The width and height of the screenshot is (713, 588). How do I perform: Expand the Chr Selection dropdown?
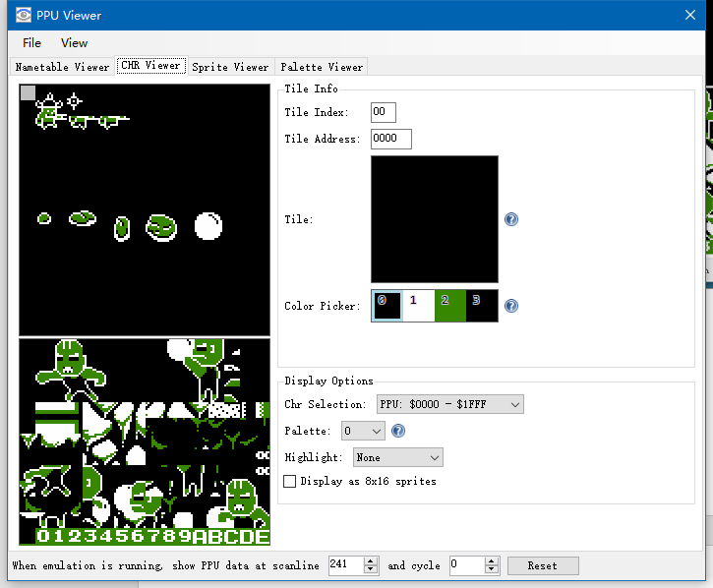pyautogui.click(x=450, y=404)
